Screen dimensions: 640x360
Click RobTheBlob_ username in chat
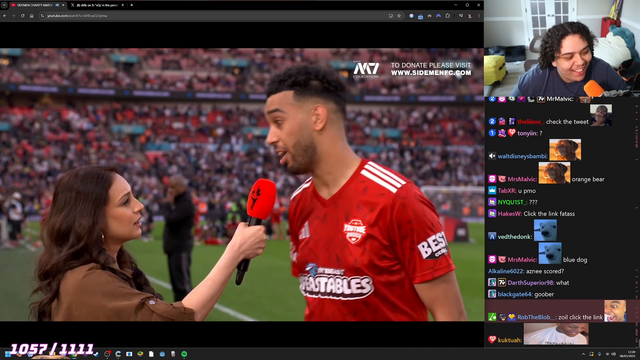536,317
